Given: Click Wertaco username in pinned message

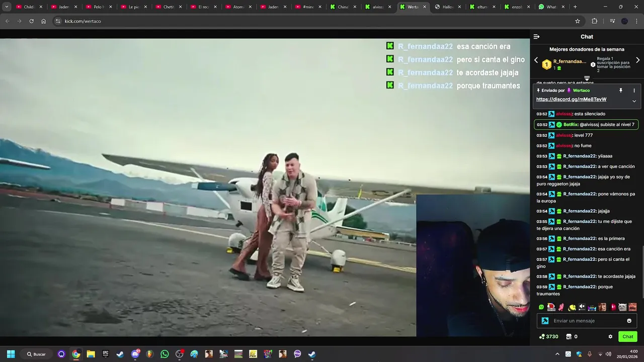Looking at the screenshot, I should (581, 90).
